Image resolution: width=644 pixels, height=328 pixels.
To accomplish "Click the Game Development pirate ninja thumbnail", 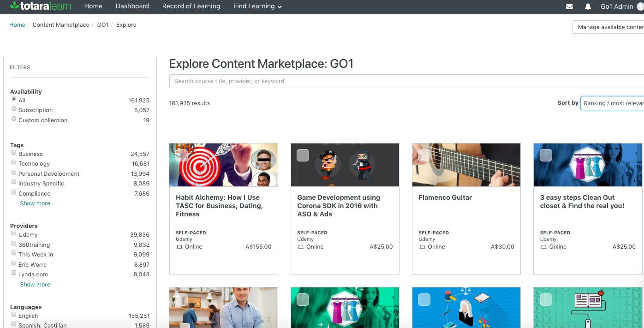I will [345, 165].
